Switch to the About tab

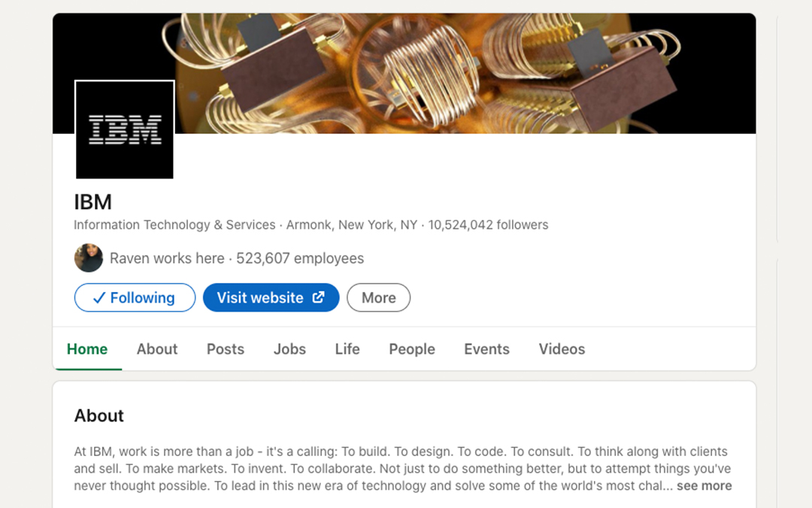pos(157,349)
